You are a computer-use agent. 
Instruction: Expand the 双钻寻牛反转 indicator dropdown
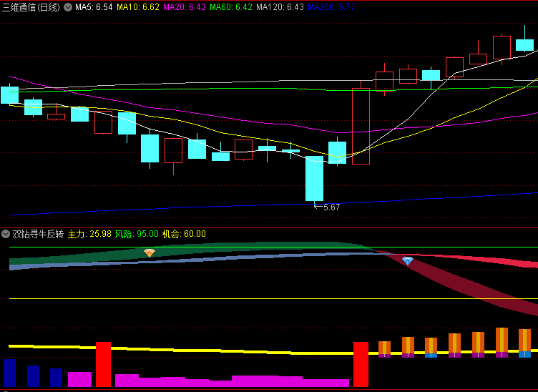pos(6,234)
